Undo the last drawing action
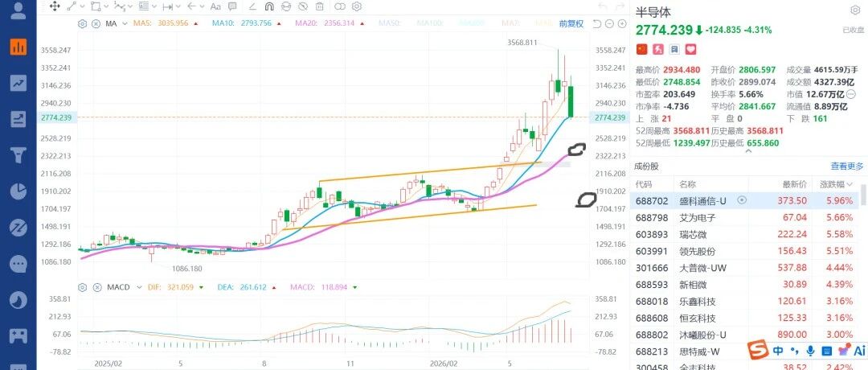 (x=603, y=6)
